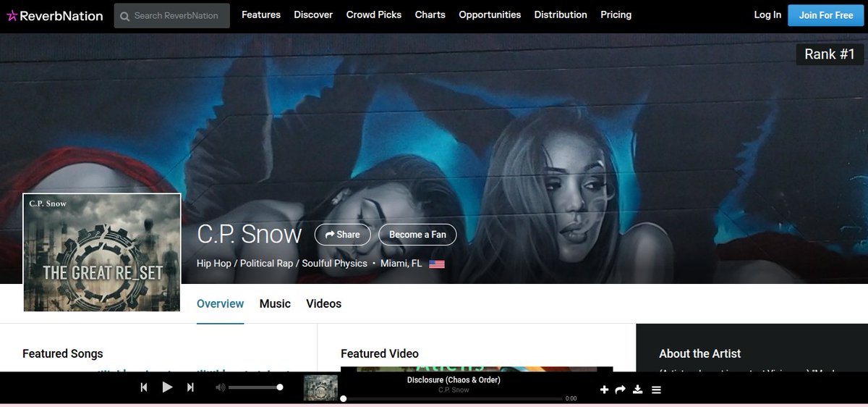
Task: Play the current song
Action: pyautogui.click(x=167, y=387)
